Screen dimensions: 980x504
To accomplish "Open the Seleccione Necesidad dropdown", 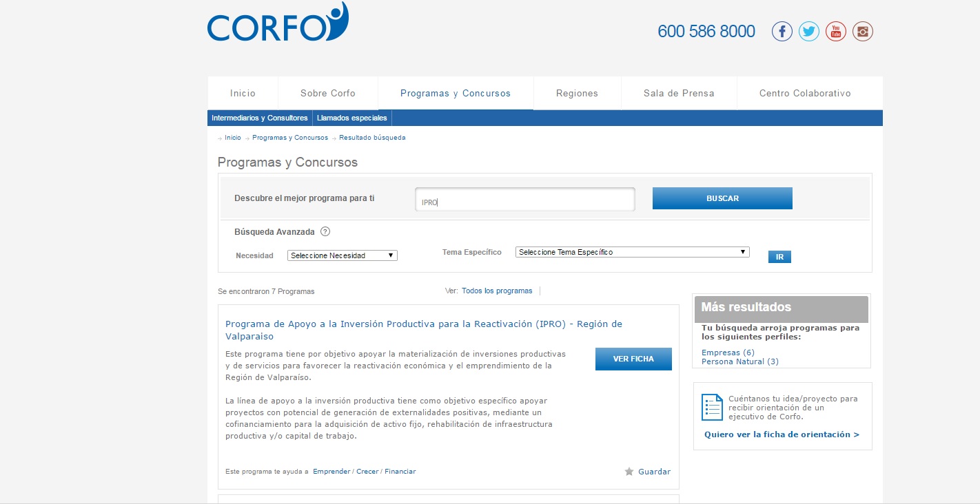I will tap(343, 255).
